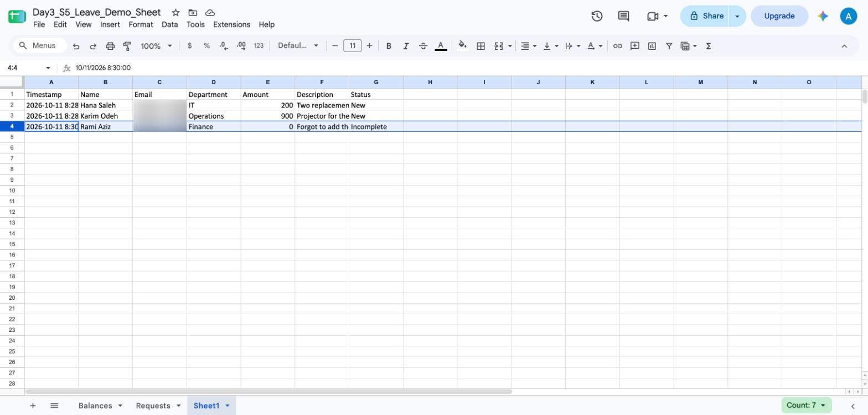Open the functions sigma menu
Screen dimensions: 868x415
pyautogui.click(x=708, y=46)
